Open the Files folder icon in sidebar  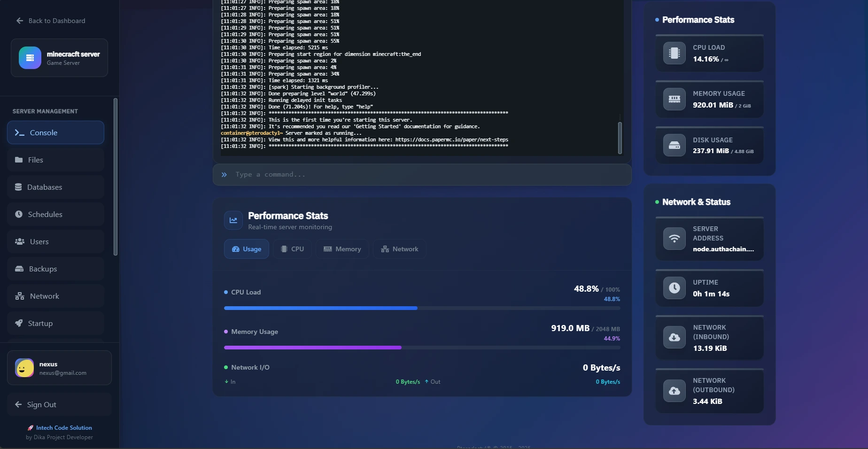(19, 160)
